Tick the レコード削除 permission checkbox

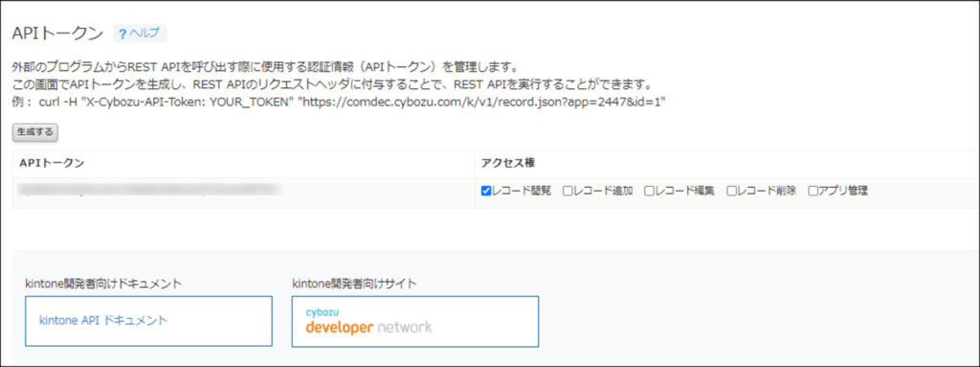point(731,191)
